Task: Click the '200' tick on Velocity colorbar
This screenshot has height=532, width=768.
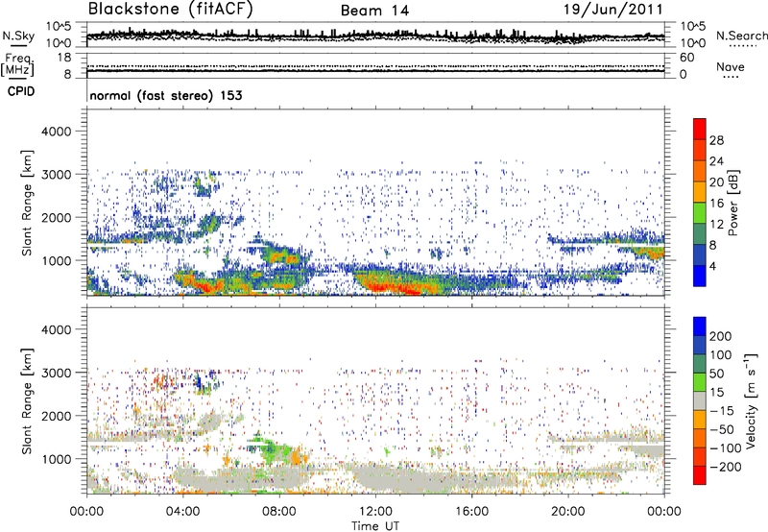Action: tap(721, 336)
